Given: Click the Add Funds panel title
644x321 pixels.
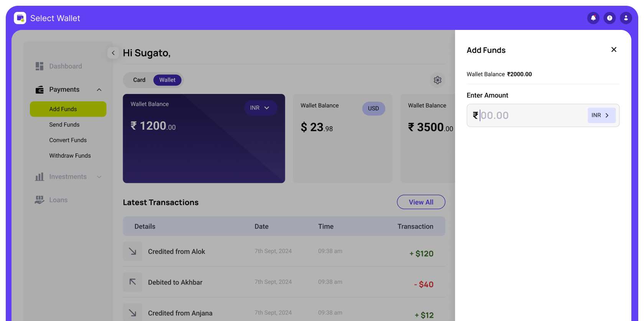Looking at the screenshot, I should coord(486,50).
